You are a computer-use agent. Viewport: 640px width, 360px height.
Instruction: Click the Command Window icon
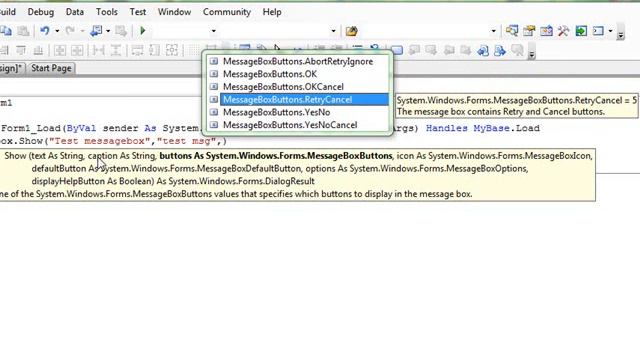tap(598, 31)
